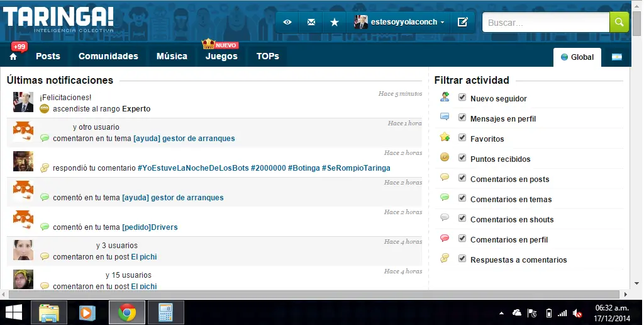This screenshot has height=325, width=644.
Task: Uncheck the Comentarios en posts checkbox
Action: click(x=462, y=178)
